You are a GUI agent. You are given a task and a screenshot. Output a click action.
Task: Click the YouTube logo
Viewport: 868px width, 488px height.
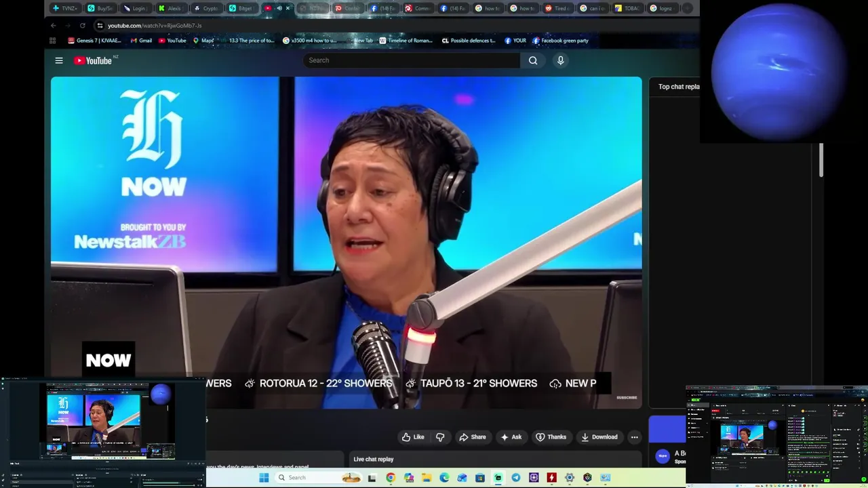(93, 60)
